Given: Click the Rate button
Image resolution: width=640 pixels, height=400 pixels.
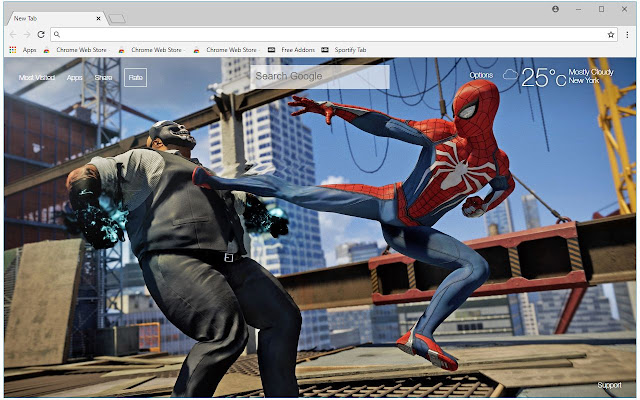Looking at the screenshot, I should tap(136, 77).
